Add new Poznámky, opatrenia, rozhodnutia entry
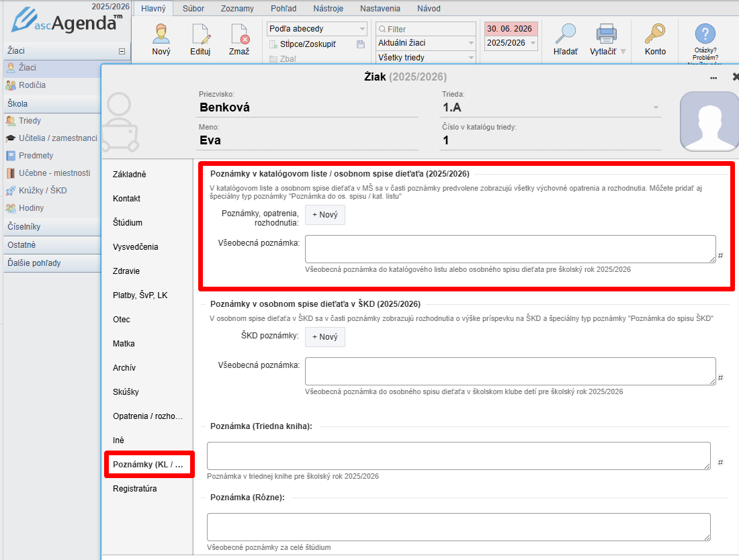 pos(324,215)
